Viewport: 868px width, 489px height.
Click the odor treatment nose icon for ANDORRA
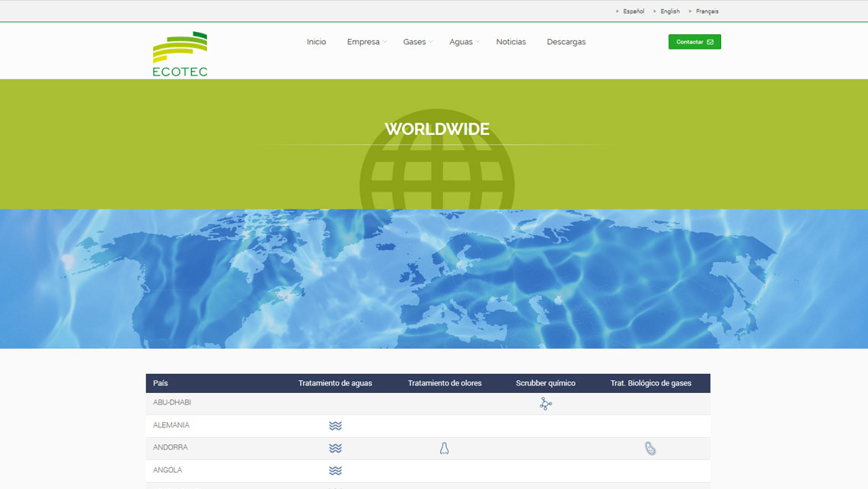[x=444, y=448]
